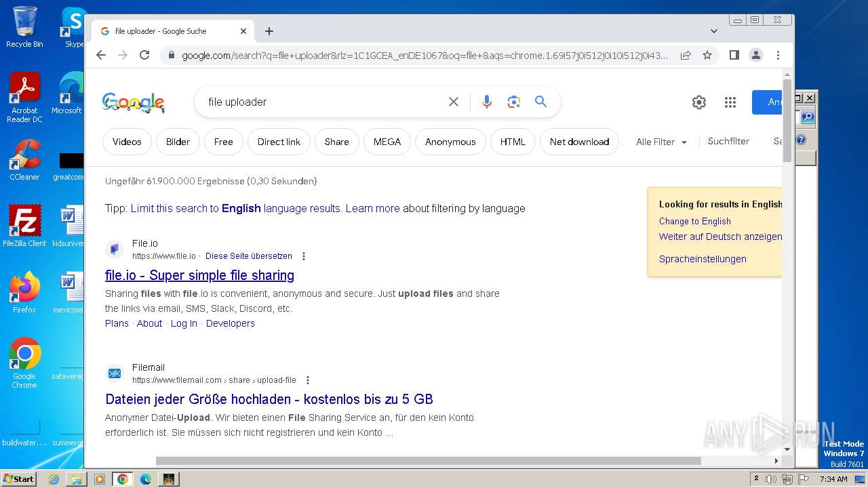This screenshot has height=488, width=868.
Task: Click the Chrome address bar URL
Action: (x=425, y=56)
